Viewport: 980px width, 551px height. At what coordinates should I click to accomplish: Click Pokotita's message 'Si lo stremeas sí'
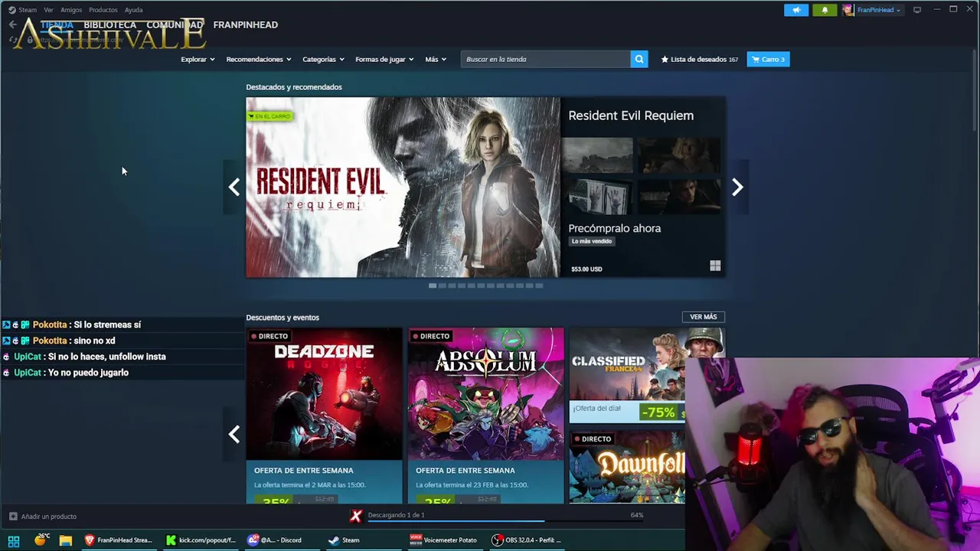pos(107,324)
